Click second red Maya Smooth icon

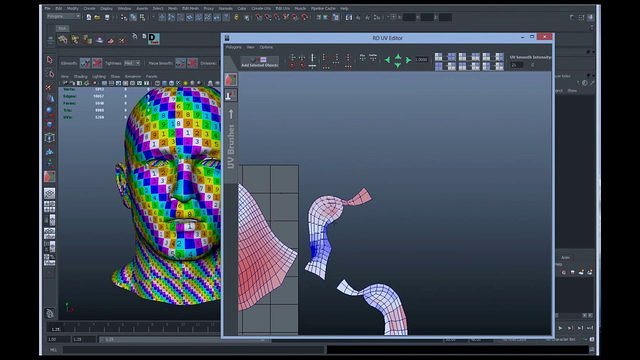pyautogui.click(x=192, y=63)
